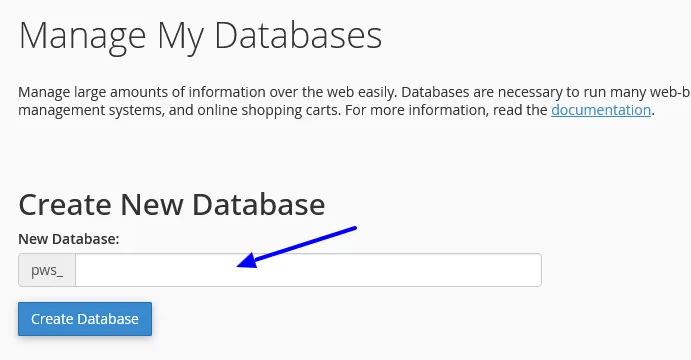Click the blue arrow annotation head
The height and width of the screenshot is (360, 691).
click(247, 261)
